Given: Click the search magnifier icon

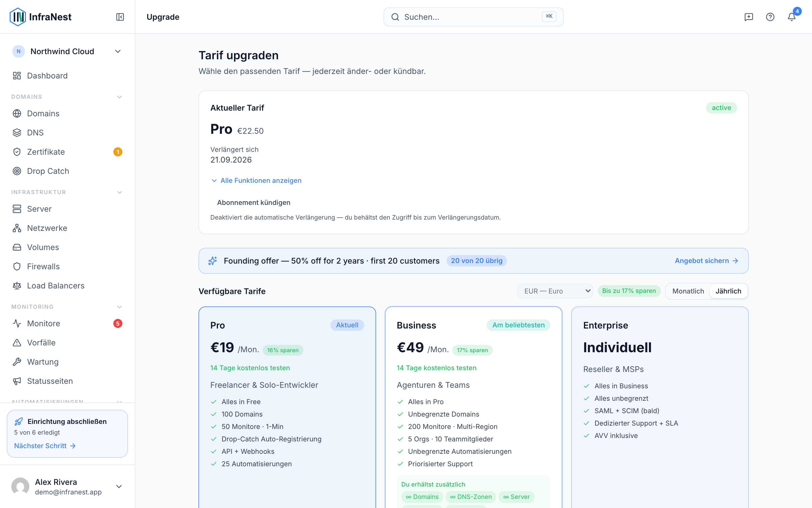Looking at the screenshot, I should pyautogui.click(x=395, y=17).
